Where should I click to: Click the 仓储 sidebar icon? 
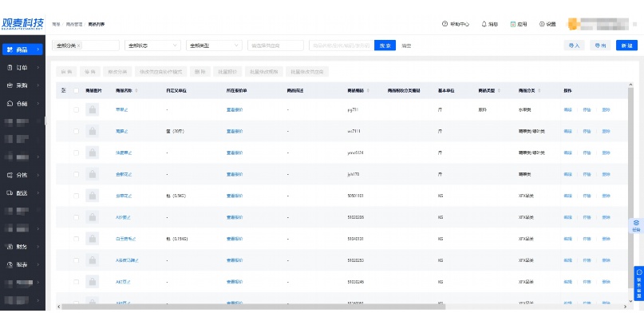[x=10, y=104]
